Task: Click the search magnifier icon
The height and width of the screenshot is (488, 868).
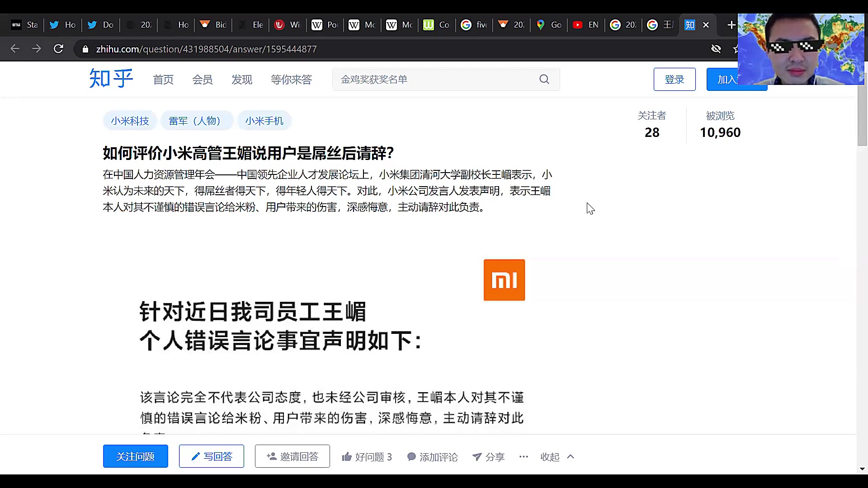Action: 544,80
